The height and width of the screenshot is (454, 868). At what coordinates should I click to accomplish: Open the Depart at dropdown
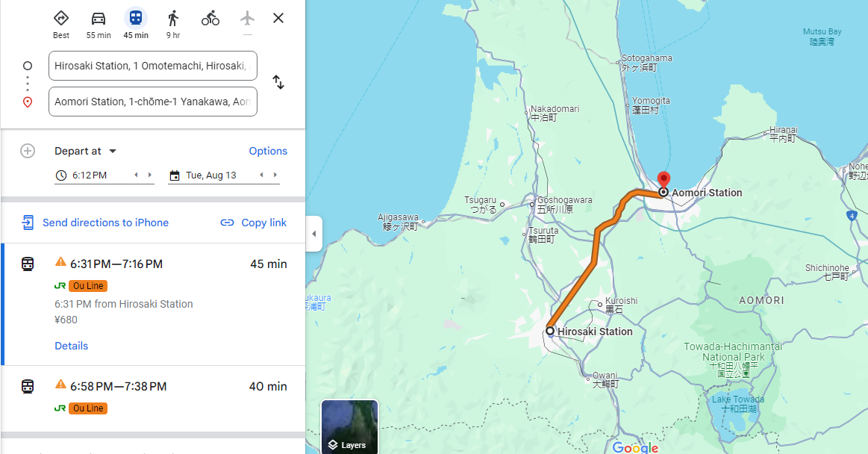tap(85, 151)
